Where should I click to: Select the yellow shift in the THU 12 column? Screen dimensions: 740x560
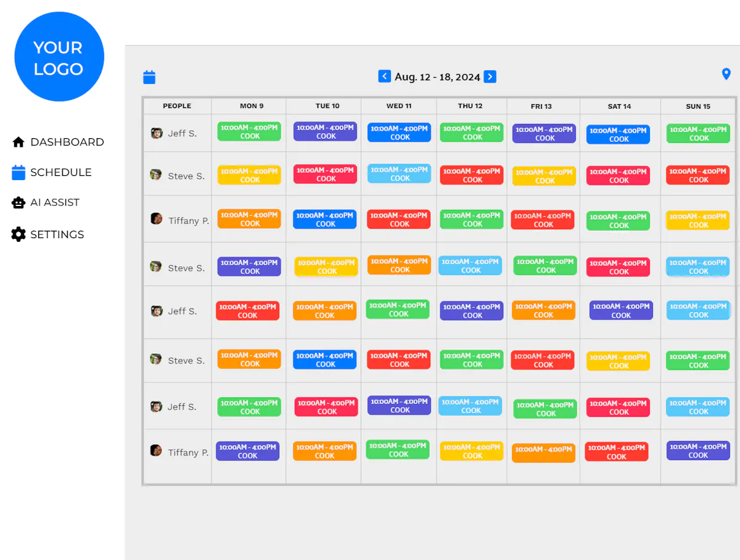coord(472,451)
